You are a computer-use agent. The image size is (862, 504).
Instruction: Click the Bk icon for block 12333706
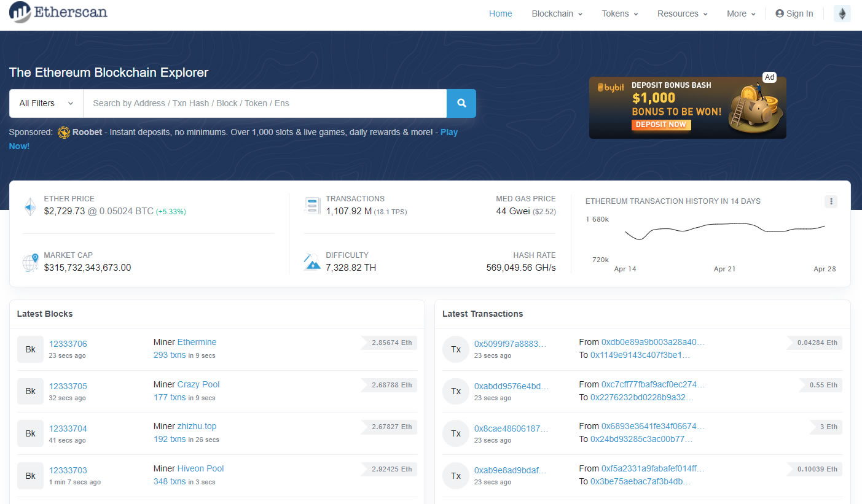[x=30, y=349]
